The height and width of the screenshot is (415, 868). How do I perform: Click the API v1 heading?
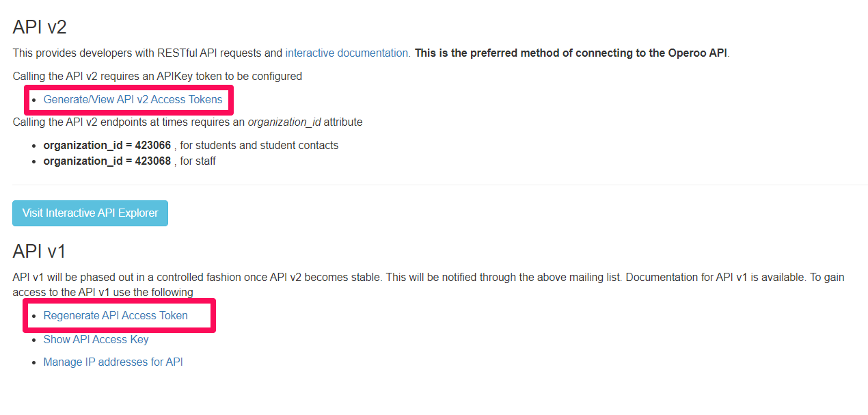39,252
